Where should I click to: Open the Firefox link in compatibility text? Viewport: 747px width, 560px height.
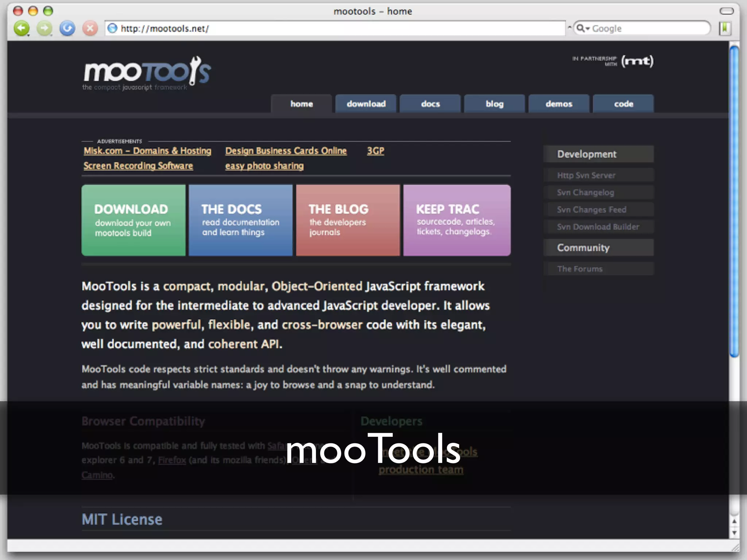(172, 460)
